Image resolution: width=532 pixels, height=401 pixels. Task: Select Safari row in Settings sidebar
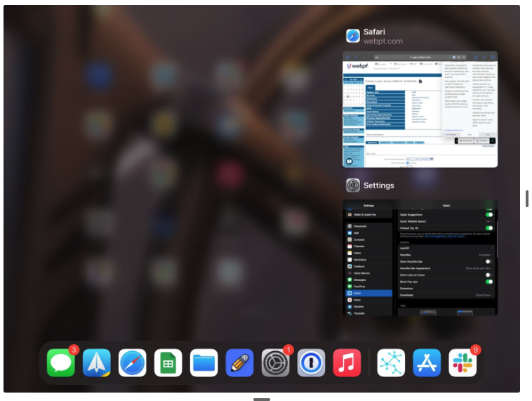point(368,294)
